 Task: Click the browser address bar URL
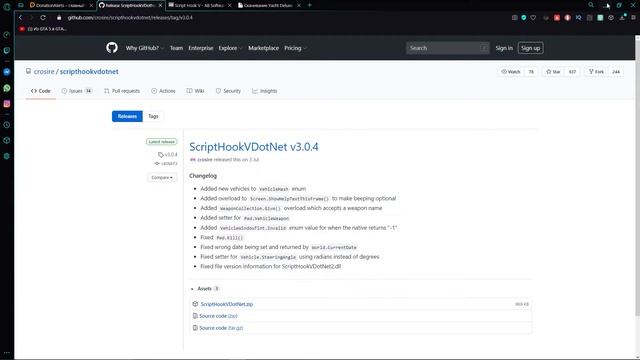coord(130,18)
